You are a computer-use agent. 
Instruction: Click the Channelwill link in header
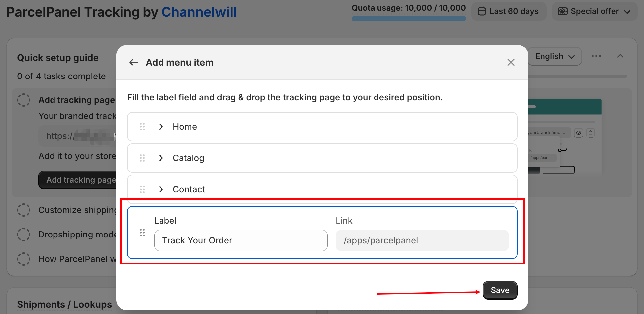coord(199,12)
